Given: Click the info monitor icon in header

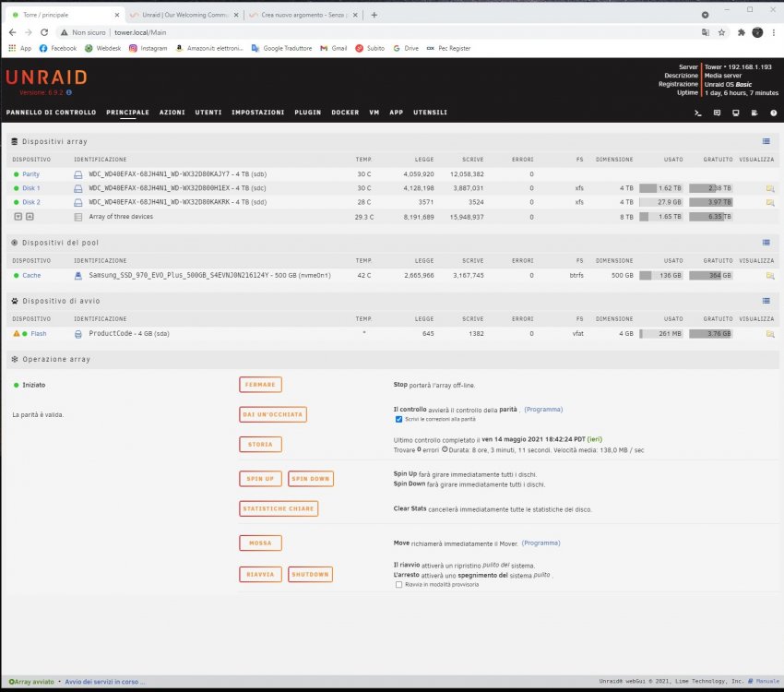Looking at the screenshot, I should click(736, 113).
